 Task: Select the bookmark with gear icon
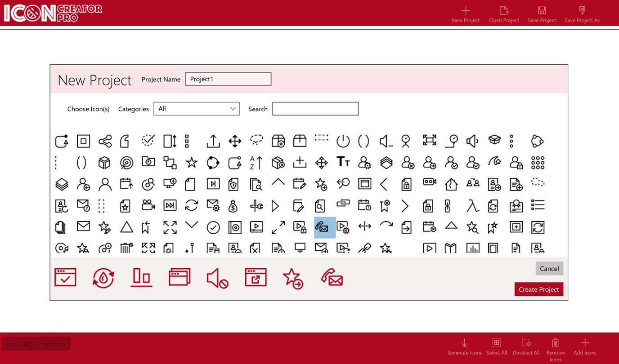click(385, 206)
